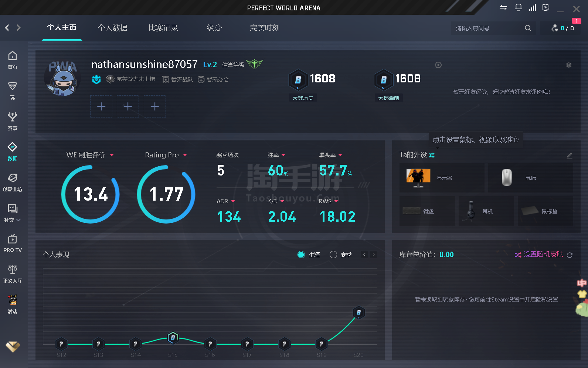Image resolution: width=588 pixels, height=368 pixels.
Task: Open the 鼠标 mouse peripheral card
Action: pos(531,178)
